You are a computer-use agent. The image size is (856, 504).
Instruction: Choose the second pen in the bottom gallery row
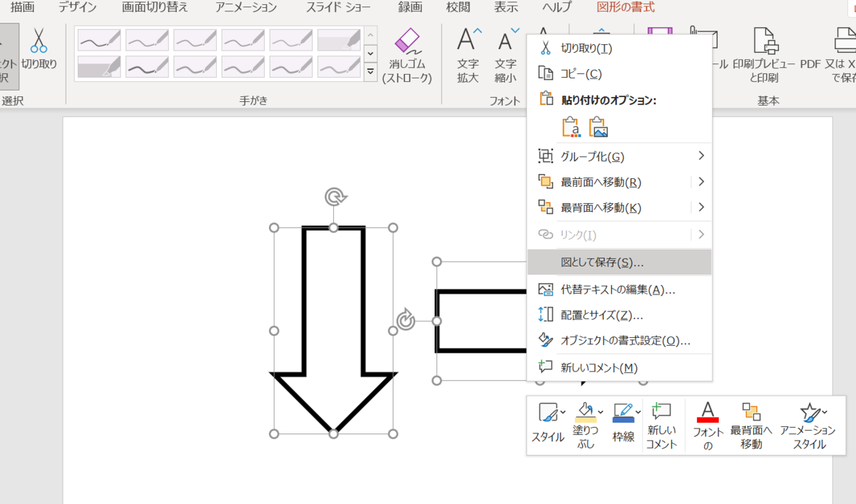pos(148,66)
